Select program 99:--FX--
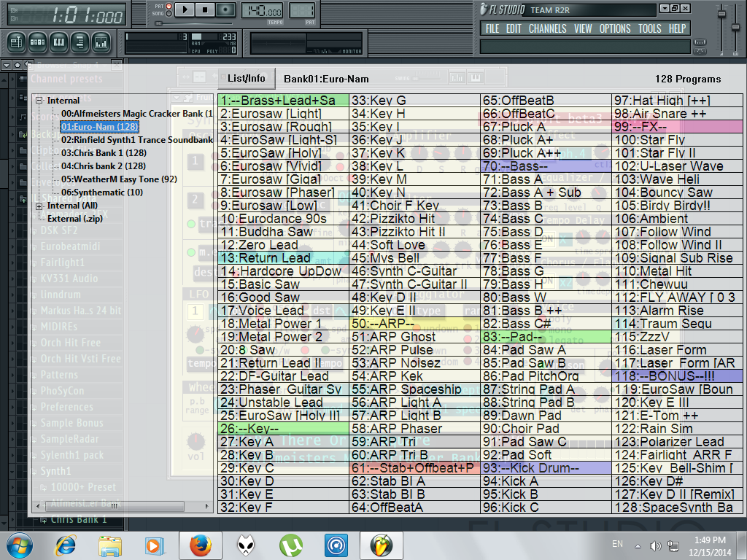 coord(678,127)
